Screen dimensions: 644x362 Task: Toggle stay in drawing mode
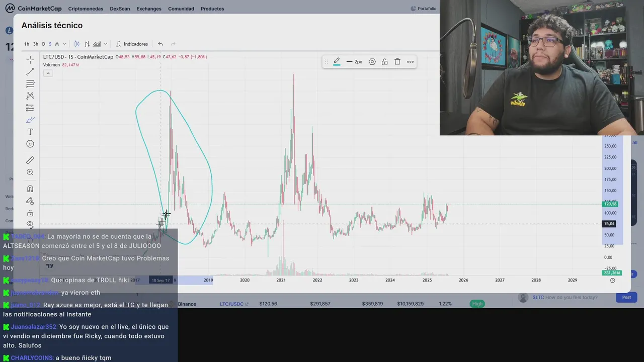click(30, 201)
